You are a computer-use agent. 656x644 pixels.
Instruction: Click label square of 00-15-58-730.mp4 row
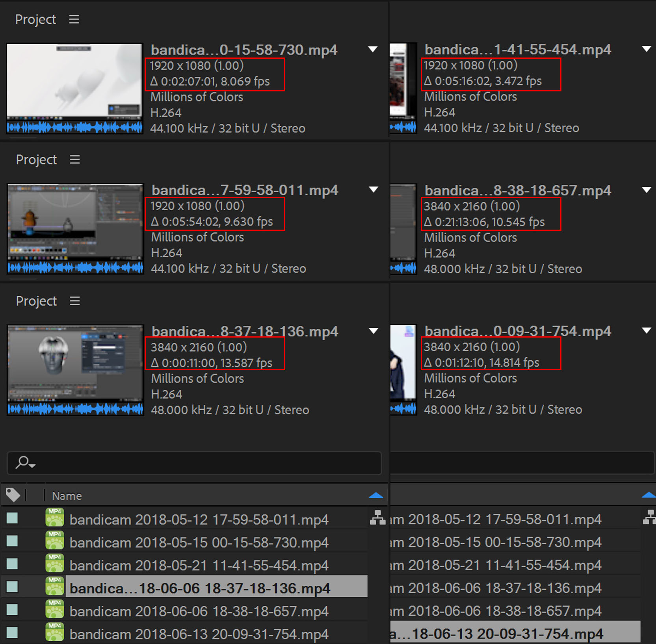point(12,541)
